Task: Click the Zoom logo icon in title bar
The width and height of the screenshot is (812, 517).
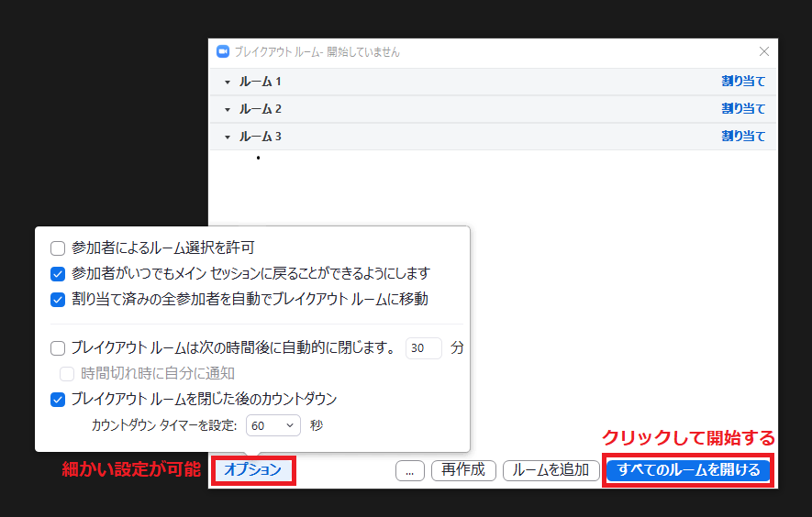Action: click(x=223, y=51)
